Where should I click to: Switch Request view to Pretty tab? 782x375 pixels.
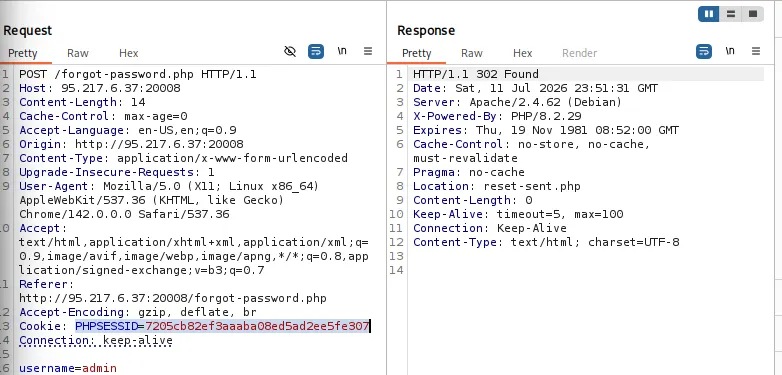(22, 53)
